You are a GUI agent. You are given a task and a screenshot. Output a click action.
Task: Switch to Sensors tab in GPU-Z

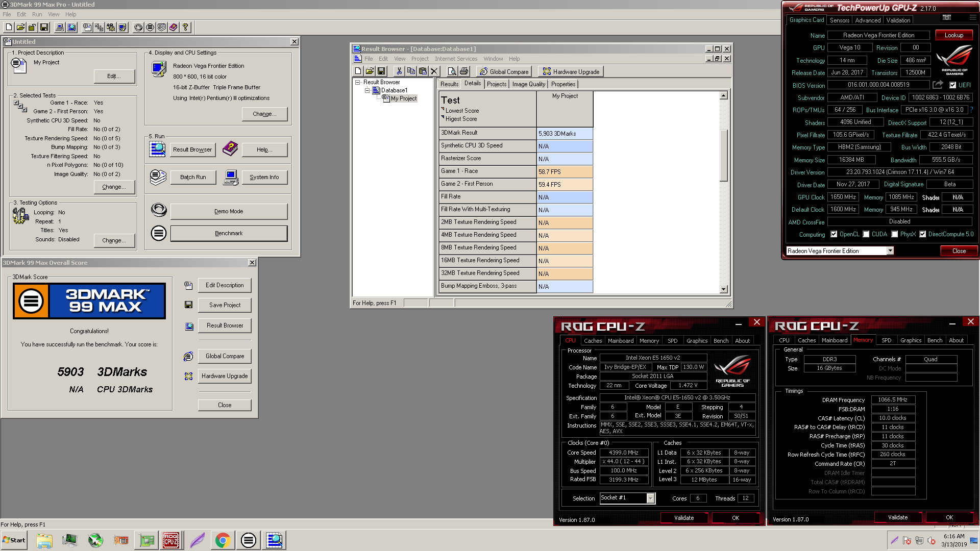(840, 20)
